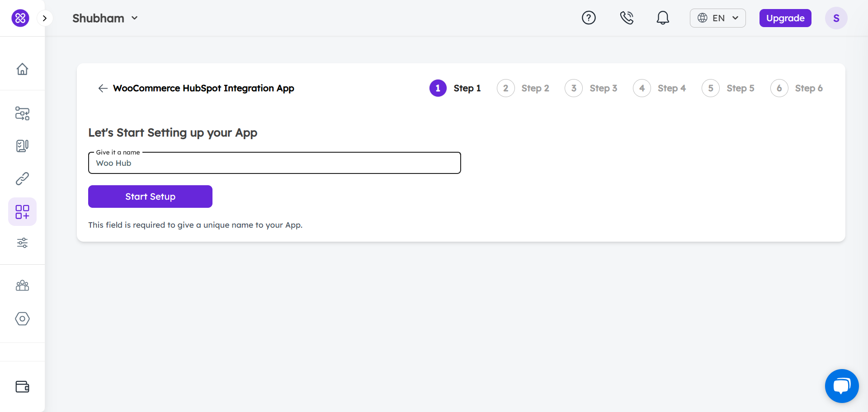This screenshot has width=868, height=412.
Task: Open the connections link icon
Action: point(22,179)
